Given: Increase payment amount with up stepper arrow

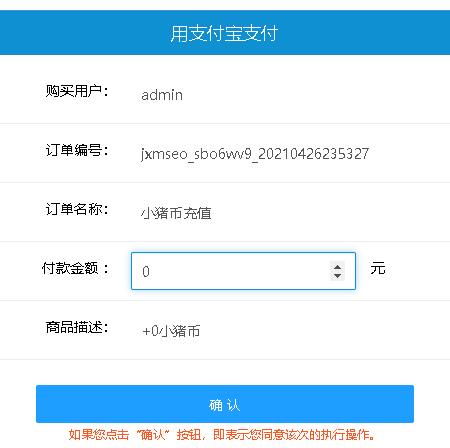Looking at the screenshot, I should pos(337,267).
